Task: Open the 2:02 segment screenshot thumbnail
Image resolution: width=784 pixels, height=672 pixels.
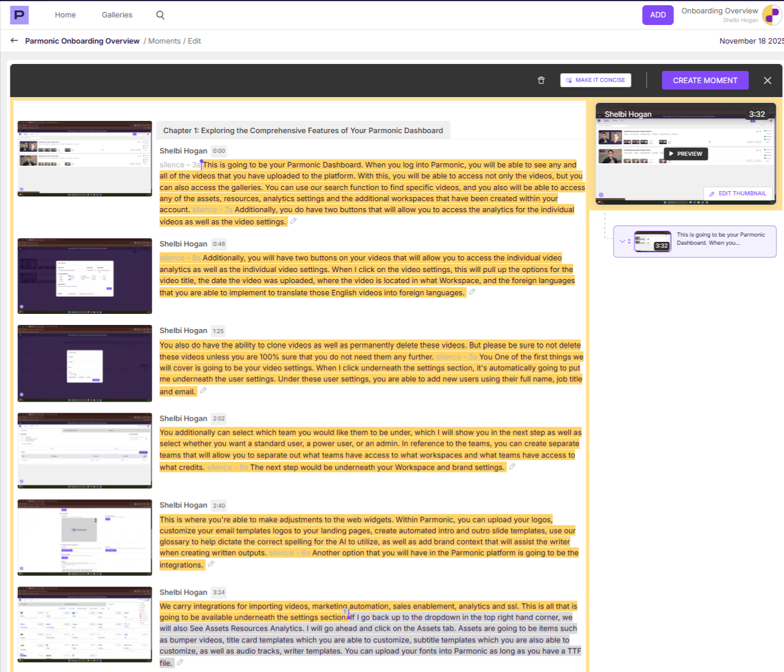Action: (85, 451)
